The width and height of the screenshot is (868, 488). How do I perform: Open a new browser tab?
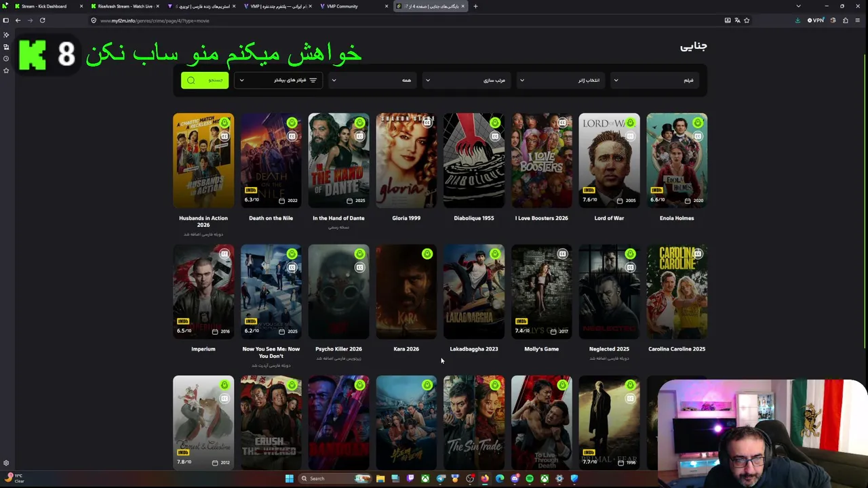(x=475, y=6)
